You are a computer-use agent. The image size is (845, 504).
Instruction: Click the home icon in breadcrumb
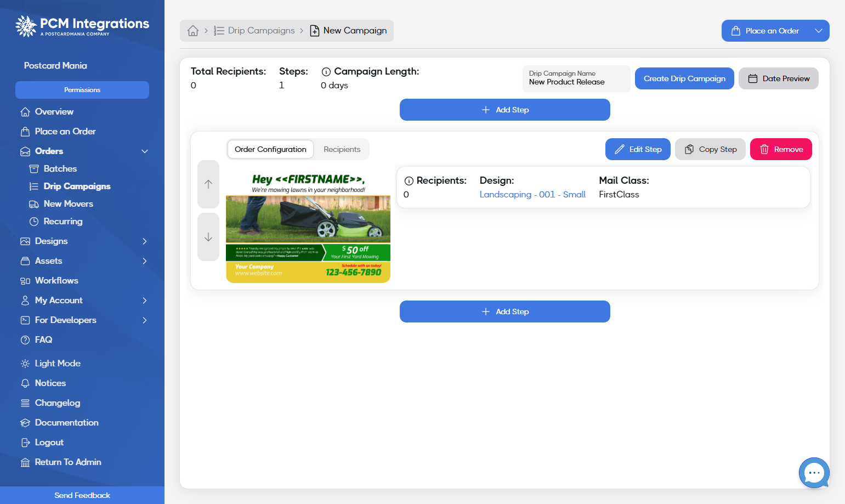192,31
